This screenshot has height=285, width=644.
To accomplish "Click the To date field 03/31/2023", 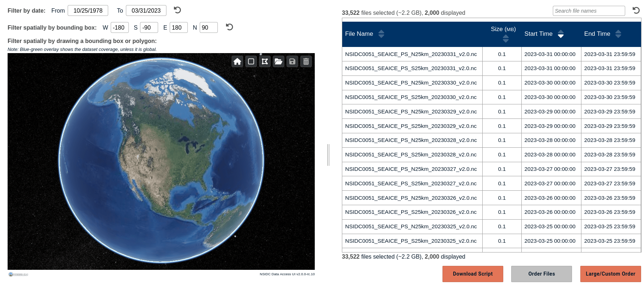I will coord(146,10).
